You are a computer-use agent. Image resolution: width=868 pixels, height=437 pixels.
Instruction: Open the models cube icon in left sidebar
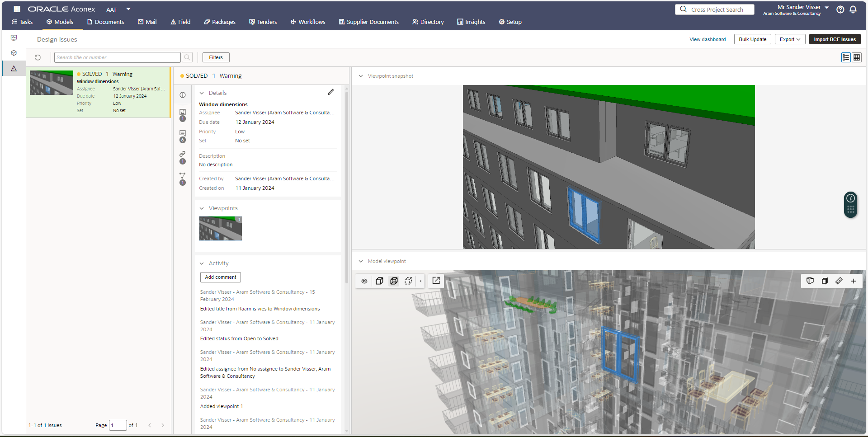point(14,53)
